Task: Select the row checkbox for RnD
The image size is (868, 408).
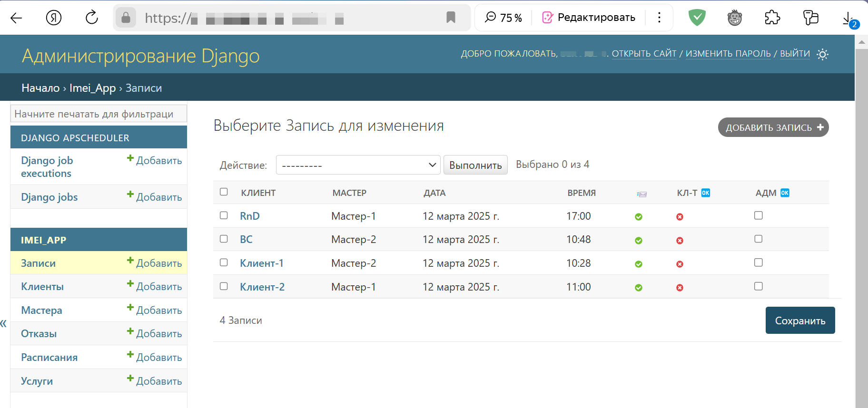Action: (224, 215)
